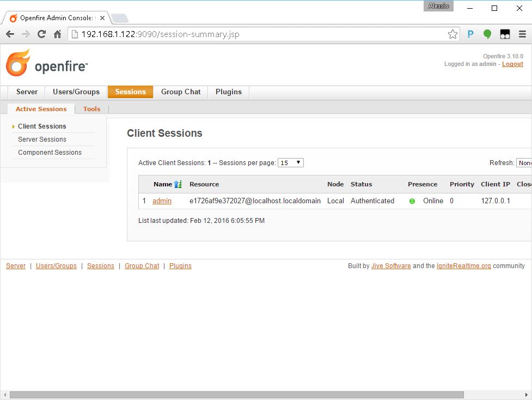Log out using the Logout link
Screen dimensions: 532x400
[x=512, y=64]
